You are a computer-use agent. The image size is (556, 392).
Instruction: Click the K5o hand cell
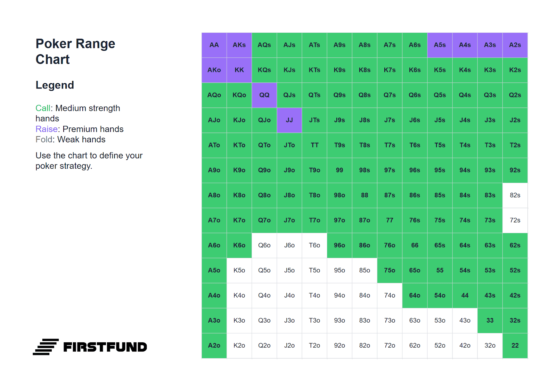tap(239, 270)
